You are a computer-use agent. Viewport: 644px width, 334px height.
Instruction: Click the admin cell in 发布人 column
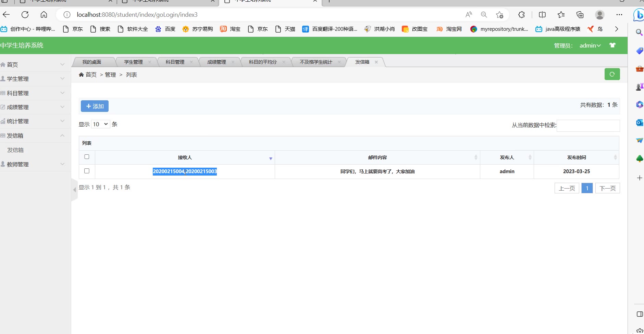(507, 171)
